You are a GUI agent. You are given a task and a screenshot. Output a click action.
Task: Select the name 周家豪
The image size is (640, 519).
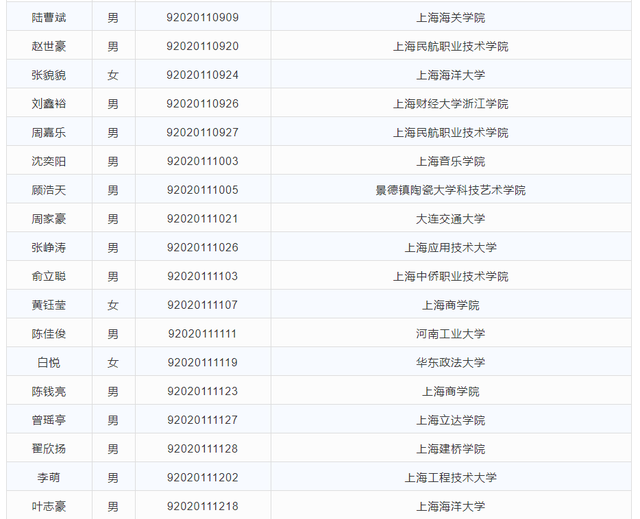click(49, 219)
